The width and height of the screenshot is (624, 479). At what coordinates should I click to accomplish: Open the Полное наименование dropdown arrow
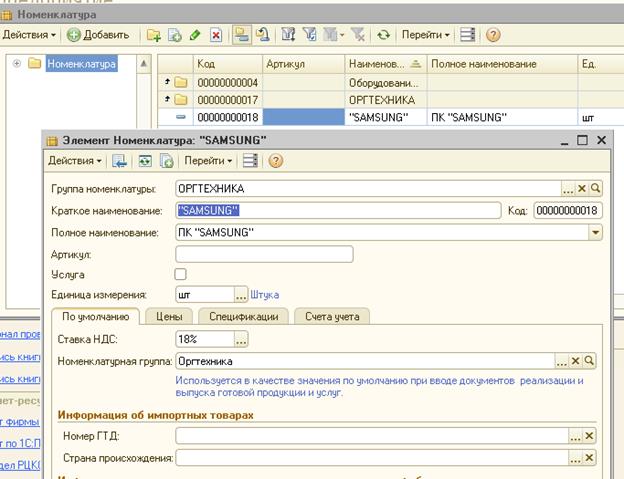pos(596,233)
